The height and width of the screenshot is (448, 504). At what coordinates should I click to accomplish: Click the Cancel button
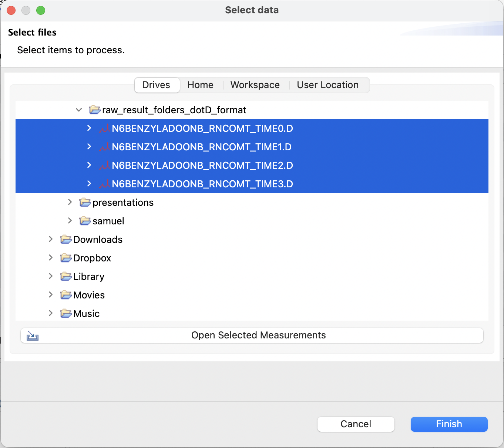click(356, 424)
